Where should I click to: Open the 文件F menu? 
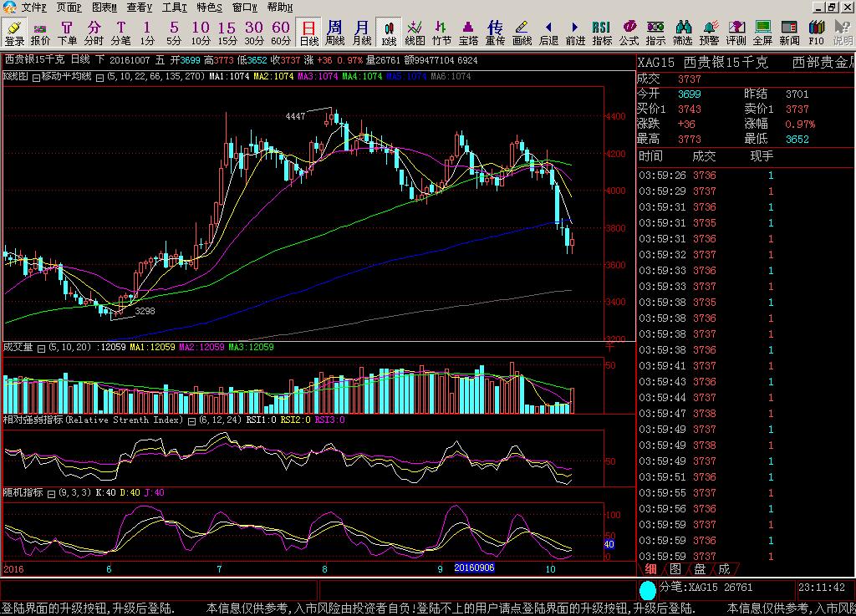coord(33,7)
